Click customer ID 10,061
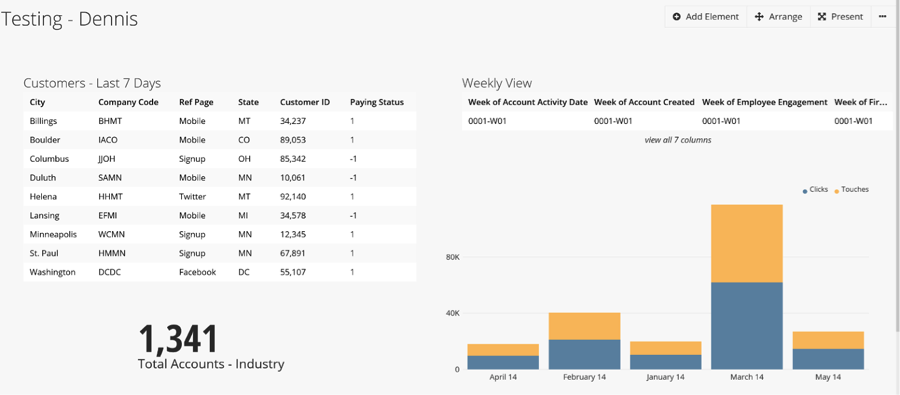This screenshot has height=395, width=900. click(x=293, y=178)
